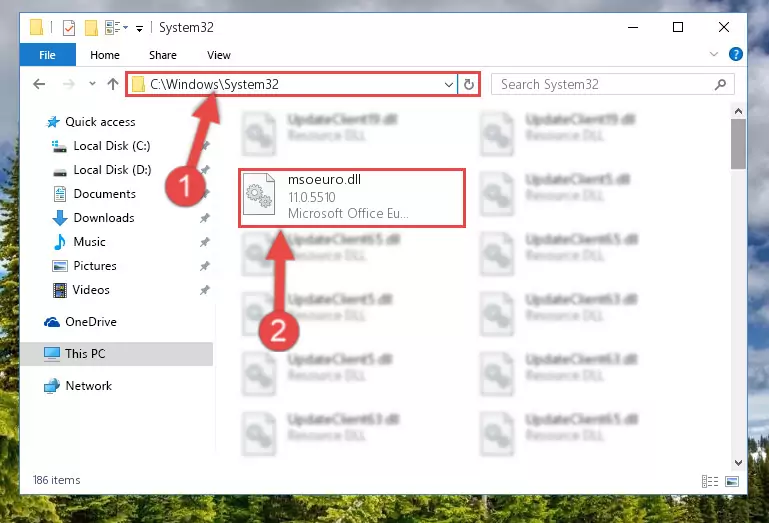Click the scrollbar down arrow
The width and height of the screenshot is (769, 523).
click(x=738, y=463)
